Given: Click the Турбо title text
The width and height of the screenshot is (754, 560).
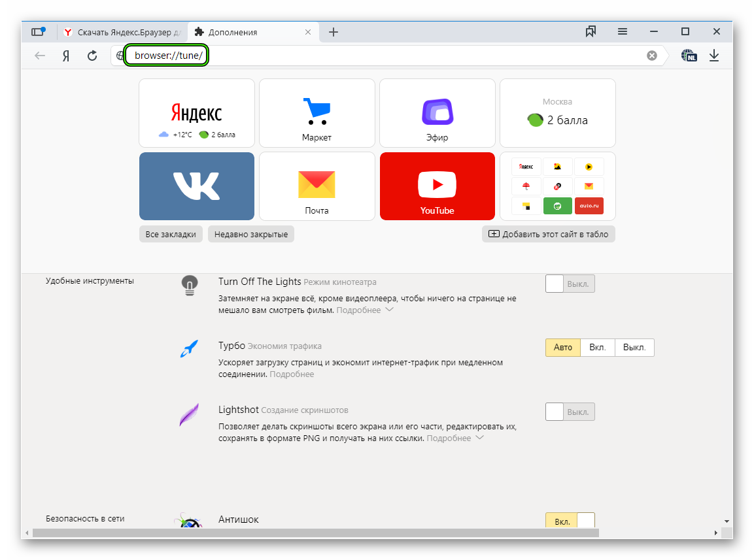Looking at the screenshot, I should coord(231,346).
